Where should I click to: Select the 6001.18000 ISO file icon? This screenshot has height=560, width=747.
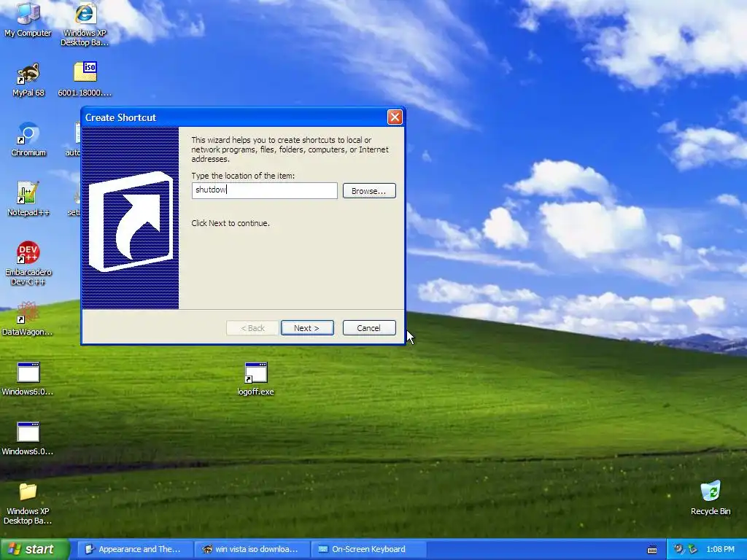(x=85, y=79)
